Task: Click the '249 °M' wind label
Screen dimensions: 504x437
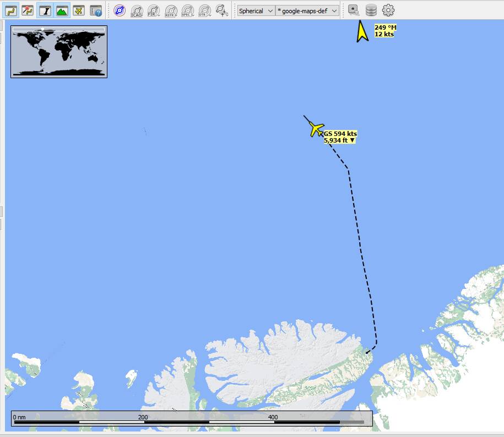Action: (x=386, y=28)
